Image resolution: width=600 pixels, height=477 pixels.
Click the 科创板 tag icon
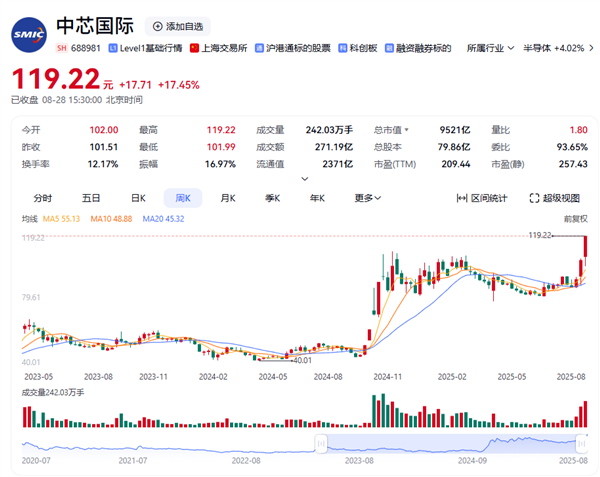(342, 48)
